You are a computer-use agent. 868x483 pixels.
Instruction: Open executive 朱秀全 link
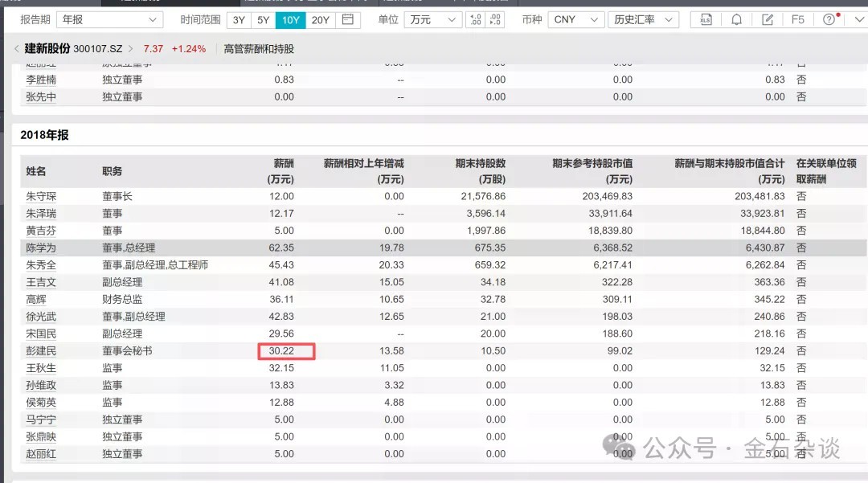tap(41, 265)
